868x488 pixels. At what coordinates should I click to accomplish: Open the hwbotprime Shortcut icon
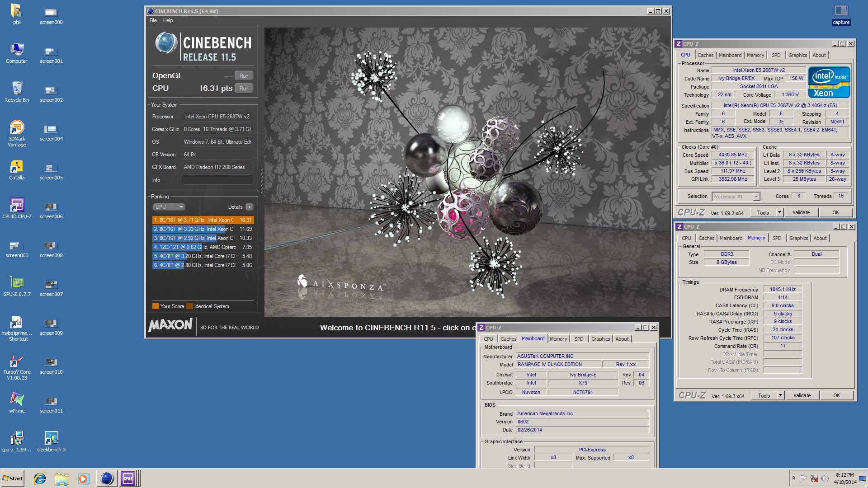coord(17,328)
